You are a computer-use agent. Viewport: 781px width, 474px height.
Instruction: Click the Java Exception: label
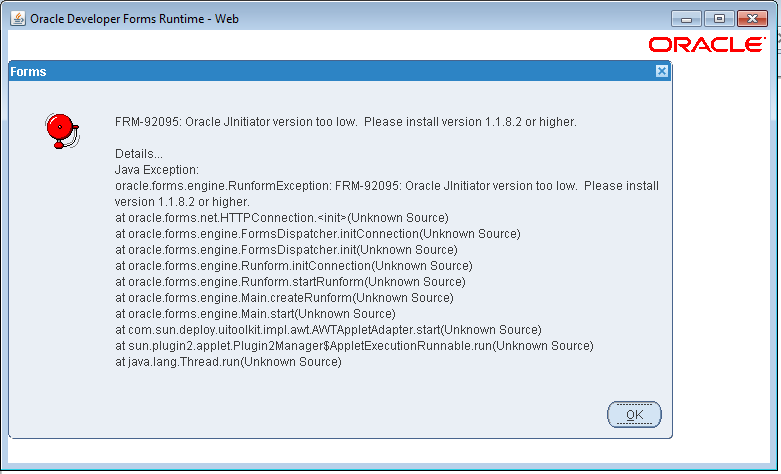coord(157,170)
